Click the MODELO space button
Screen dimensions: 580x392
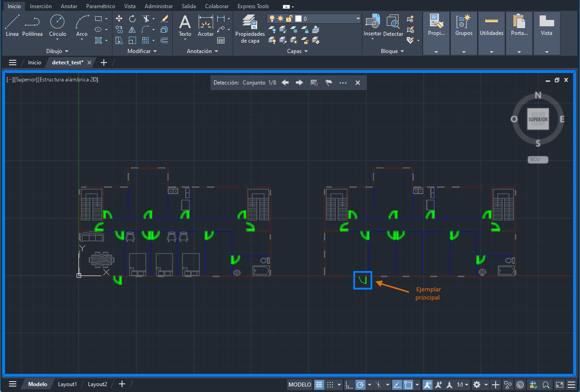300,384
